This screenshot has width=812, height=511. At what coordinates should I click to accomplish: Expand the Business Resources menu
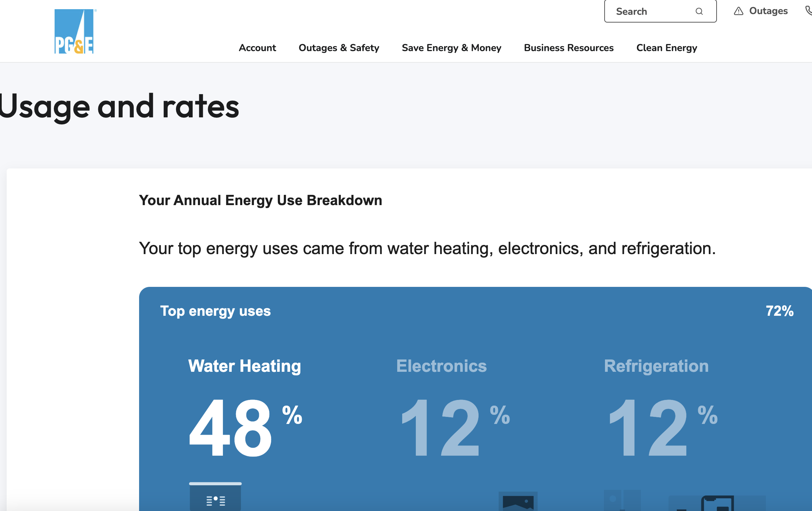(x=569, y=48)
